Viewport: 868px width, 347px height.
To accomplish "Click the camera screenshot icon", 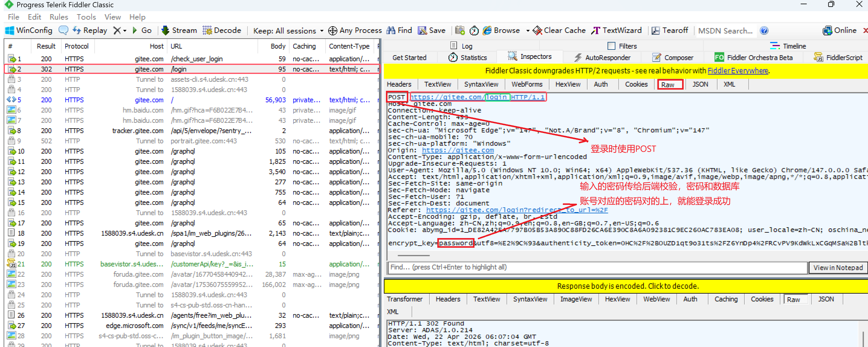I will (x=460, y=30).
